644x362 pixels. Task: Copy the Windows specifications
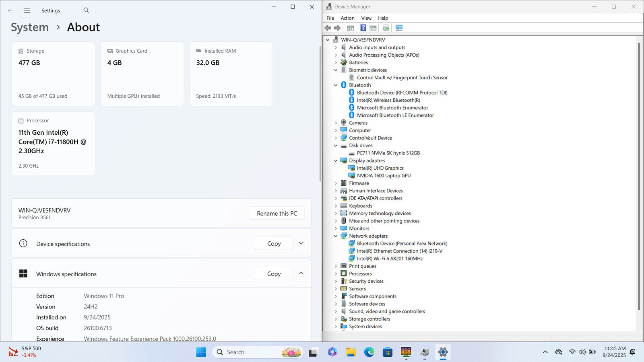(x=274, y=274)
